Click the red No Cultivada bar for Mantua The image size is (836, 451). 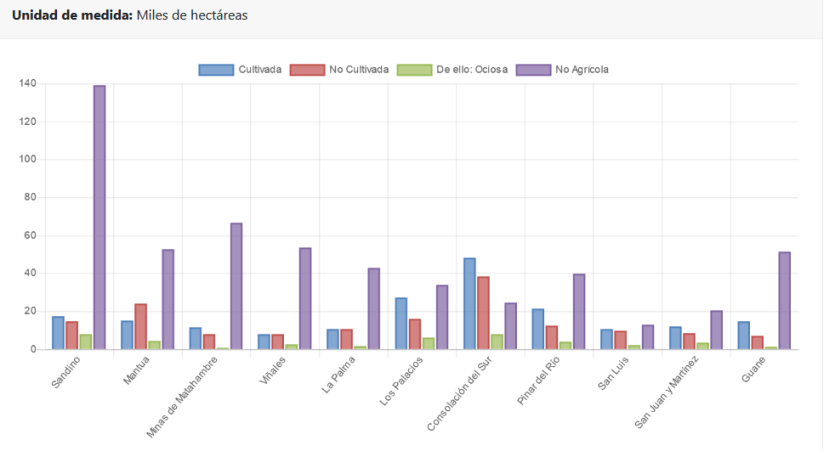[141, 326]
